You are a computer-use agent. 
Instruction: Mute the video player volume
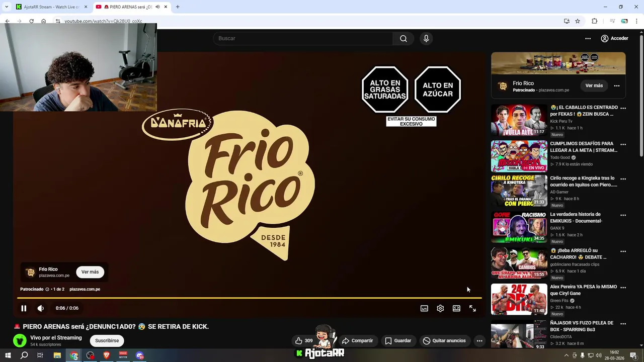click(41, 308)
